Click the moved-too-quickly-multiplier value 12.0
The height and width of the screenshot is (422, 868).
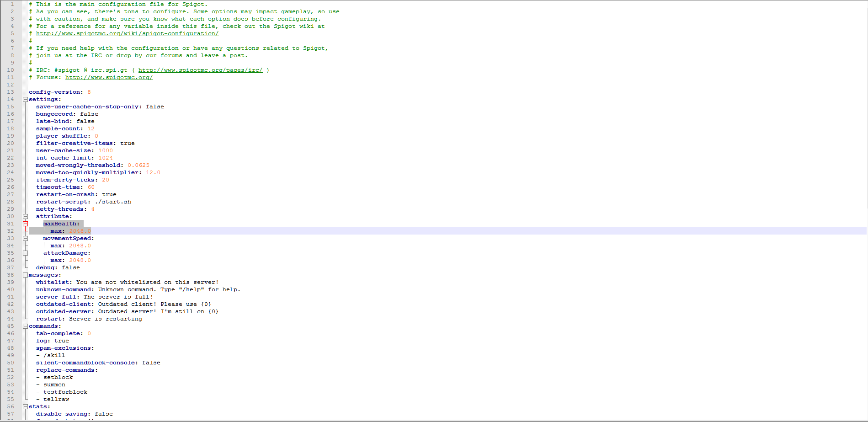153,172
